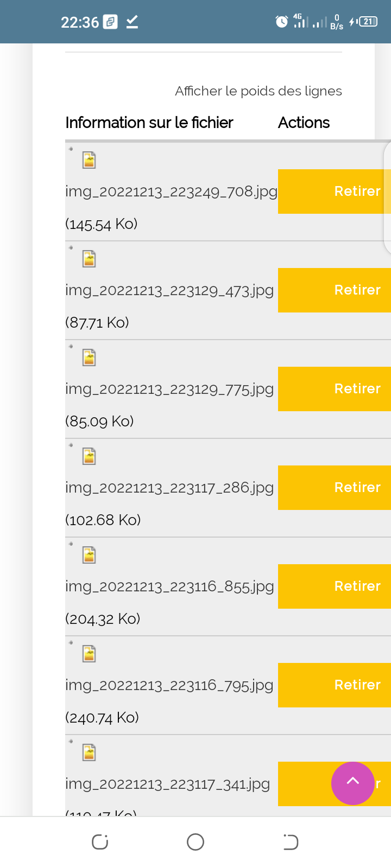
Task: Tap the pink scroll-to-top arrow button
Action: [353, 783]
